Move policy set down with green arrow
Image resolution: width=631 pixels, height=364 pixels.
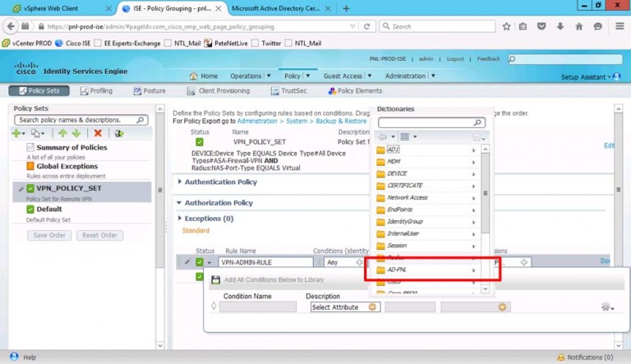coord(76,133)
